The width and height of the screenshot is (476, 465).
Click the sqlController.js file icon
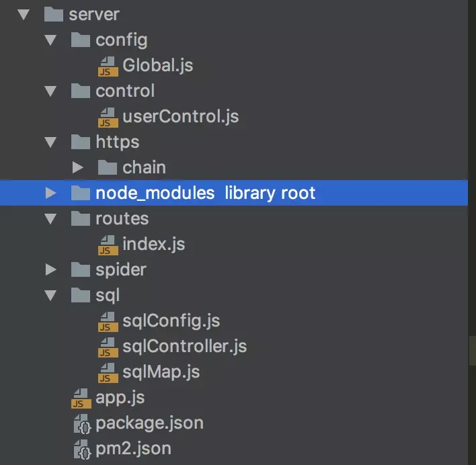tap(108, 347)
